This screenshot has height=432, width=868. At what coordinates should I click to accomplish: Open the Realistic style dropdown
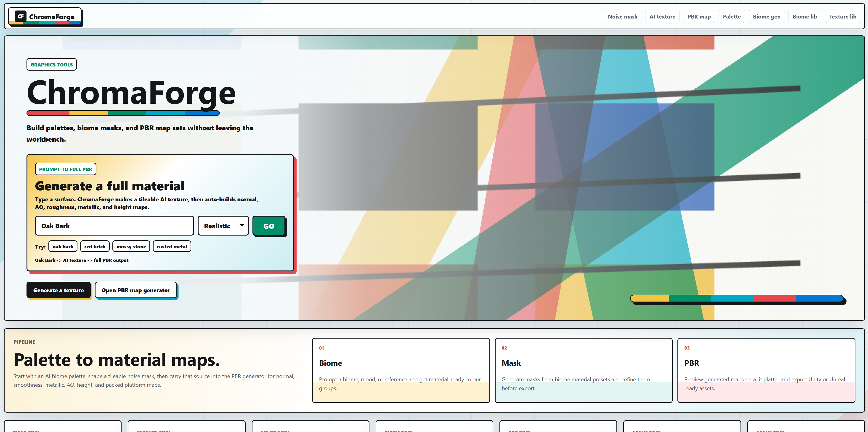tap(223, 226)
